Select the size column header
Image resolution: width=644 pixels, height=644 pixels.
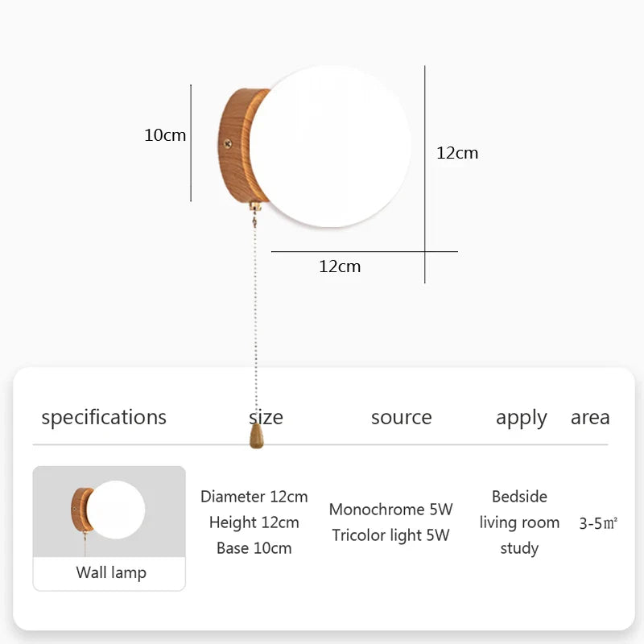coord(266,417)
